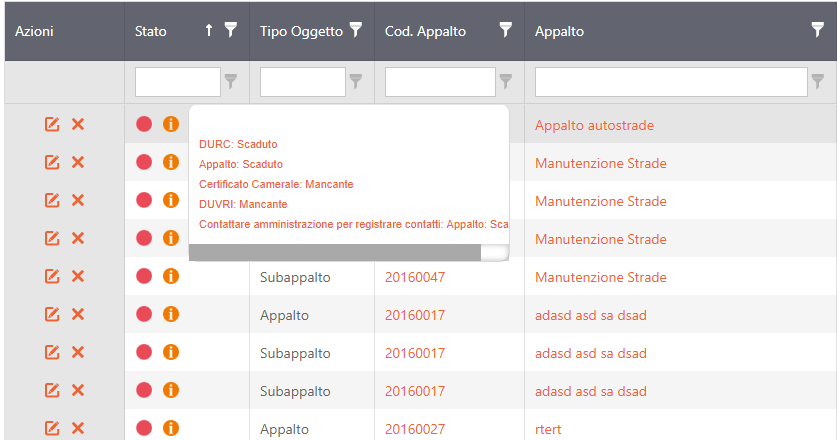Image resolution: width=837 pixels, height=440 pixels.
Task: Click tooltip line DURC: Scaduto
Action: tap(238, 144)
